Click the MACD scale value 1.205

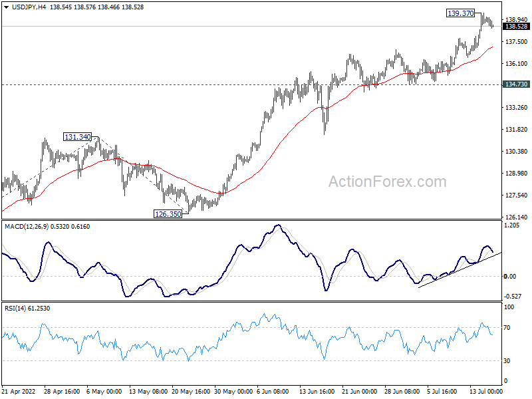tap(512, 225)
